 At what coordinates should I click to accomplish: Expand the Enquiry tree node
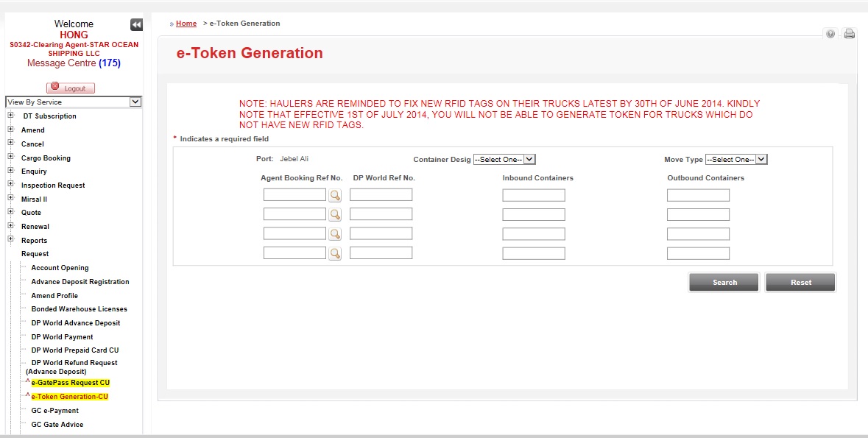click(10, 171)
